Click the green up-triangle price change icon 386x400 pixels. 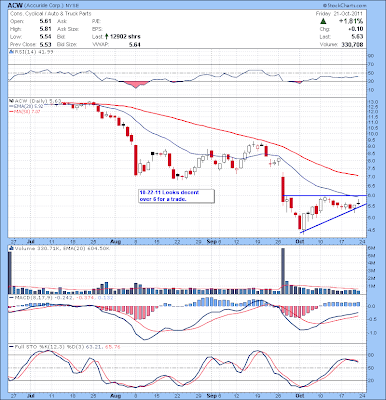(323, 21)
